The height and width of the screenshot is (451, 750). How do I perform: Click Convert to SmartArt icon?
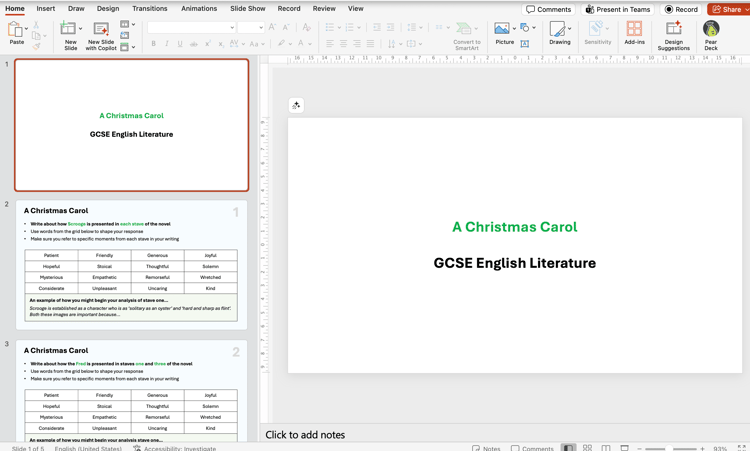pyautogui.click(x=466, y=30)
